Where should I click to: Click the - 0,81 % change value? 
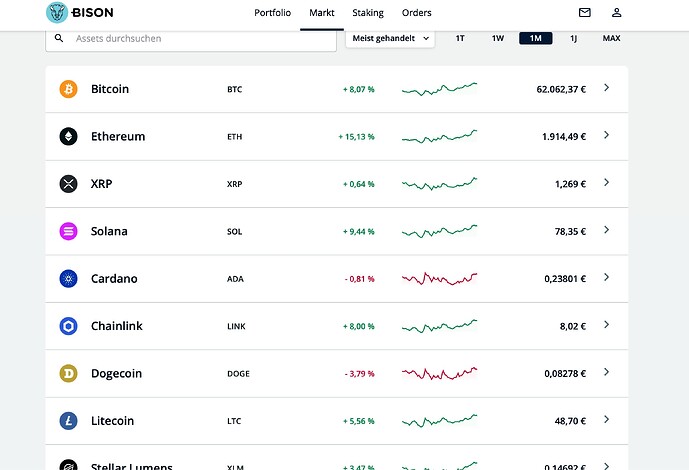[x=359, y=279]
